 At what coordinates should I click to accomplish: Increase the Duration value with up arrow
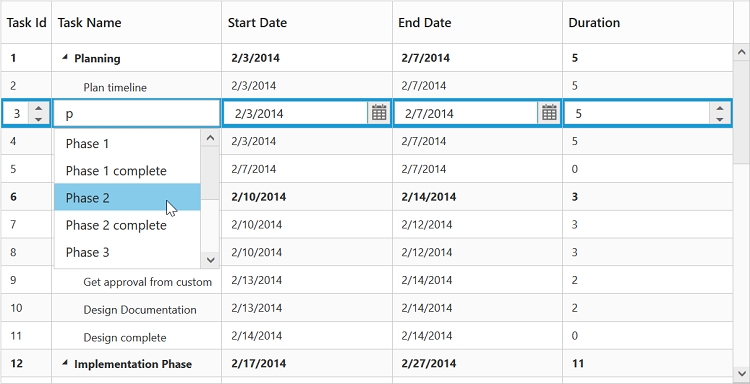pos(719,108)
